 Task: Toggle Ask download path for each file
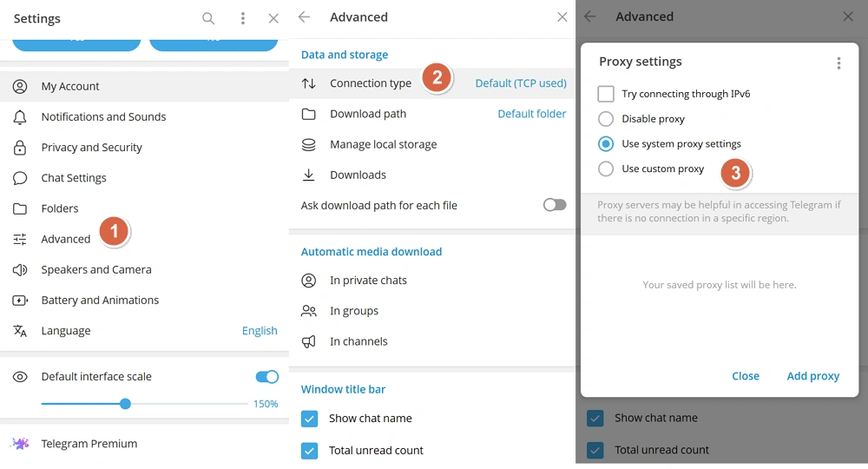[555, 206]
